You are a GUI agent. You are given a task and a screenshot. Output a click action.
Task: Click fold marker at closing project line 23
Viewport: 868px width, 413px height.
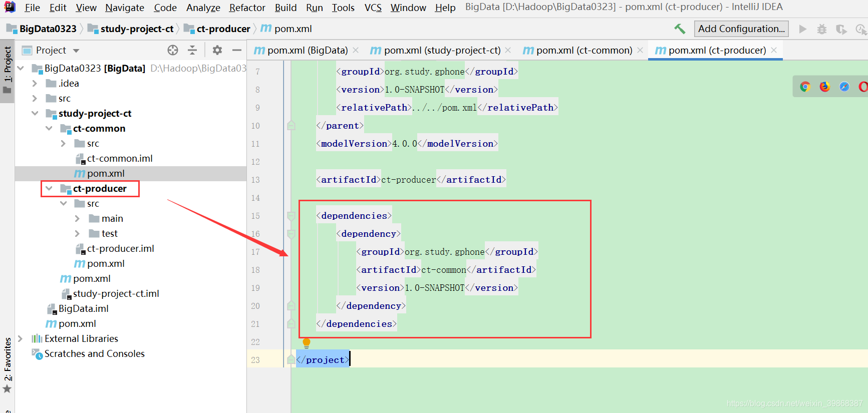tap(291, 359)
